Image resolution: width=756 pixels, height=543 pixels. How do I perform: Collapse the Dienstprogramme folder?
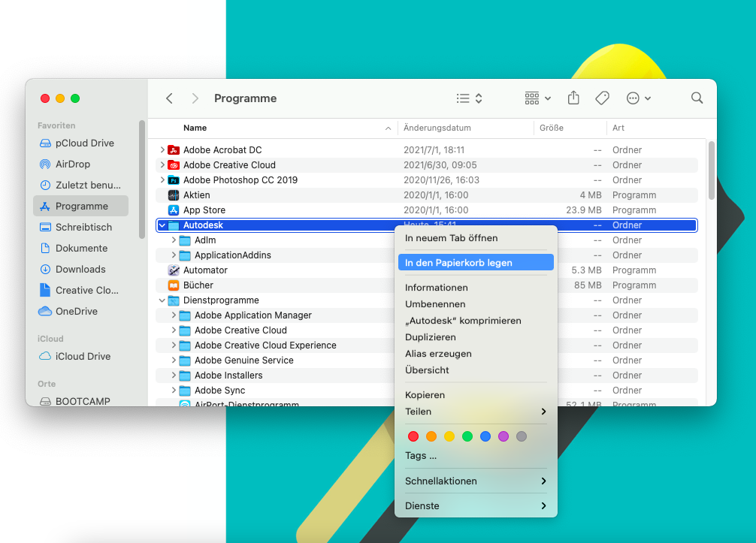coord(162,300)
